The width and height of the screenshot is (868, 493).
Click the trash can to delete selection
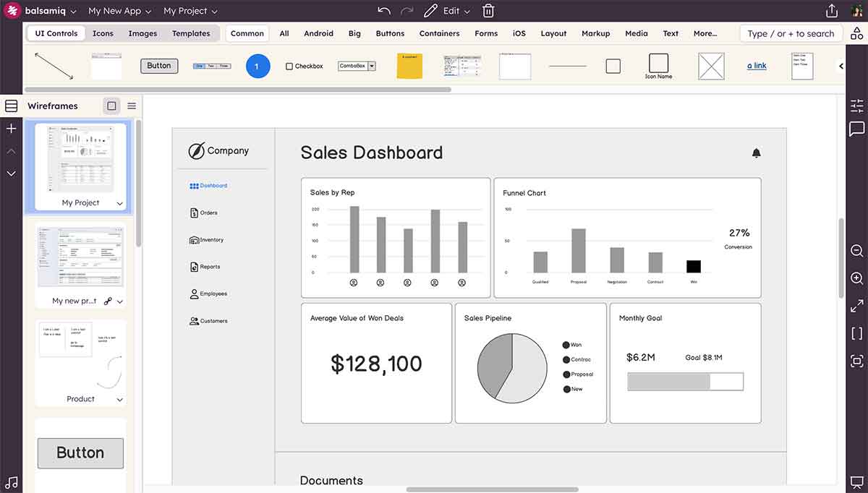click(x=488, y=10)
